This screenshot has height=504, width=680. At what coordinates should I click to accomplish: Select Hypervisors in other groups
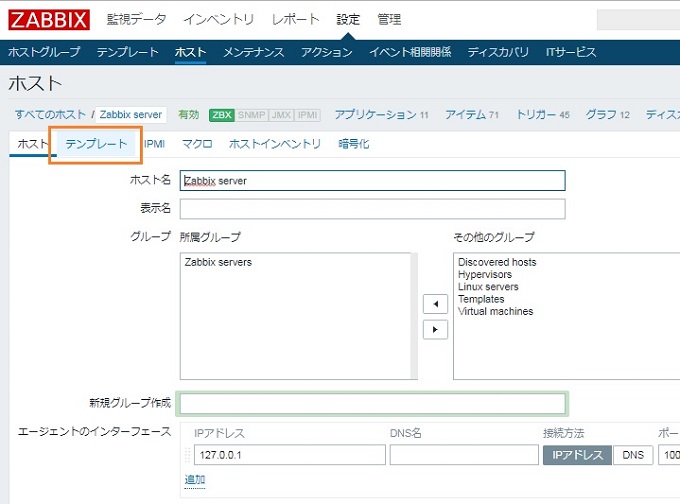pos(485,274)
